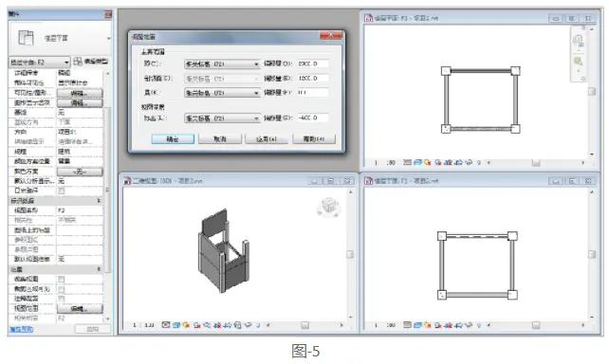Reveal hidden elements in the F2 floor plan view
Viewport: 609px width, 364px height.
coord(479,163)
